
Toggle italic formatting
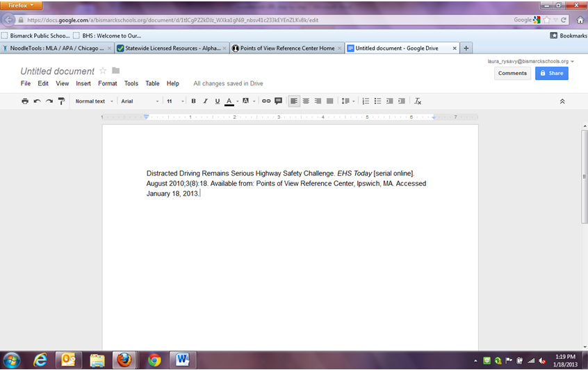pos(206,101)
